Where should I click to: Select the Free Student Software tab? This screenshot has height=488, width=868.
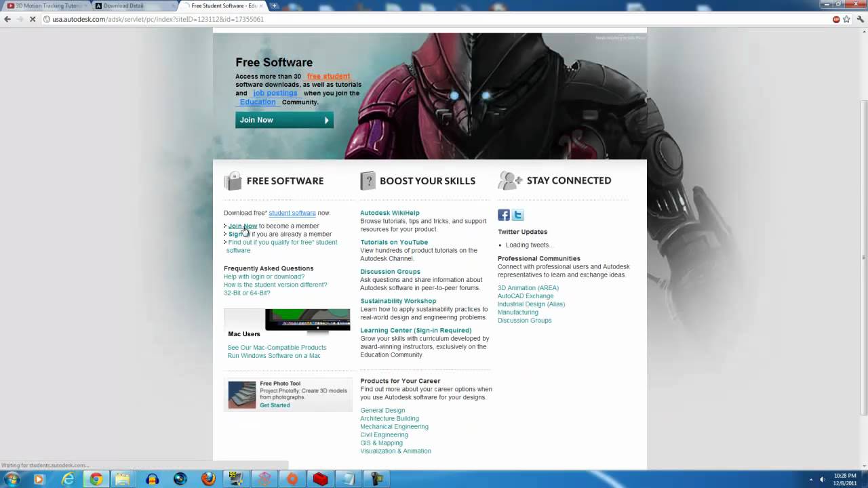pos(222,5)
